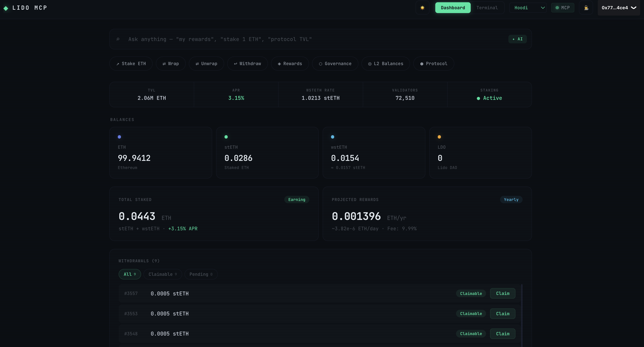
Task: Click the TVL value 2.06M ETH
Action: click(x=151, y=98)
